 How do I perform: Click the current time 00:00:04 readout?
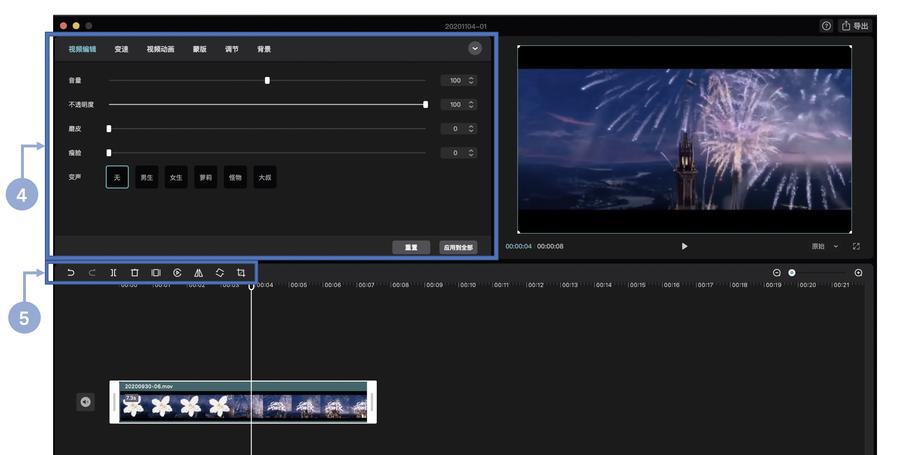click(x=518, y=246)
